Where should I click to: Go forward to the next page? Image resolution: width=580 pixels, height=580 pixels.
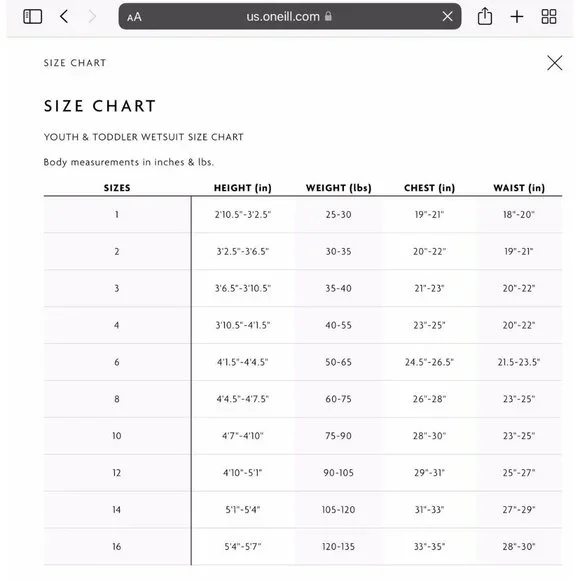coord(92,16)
